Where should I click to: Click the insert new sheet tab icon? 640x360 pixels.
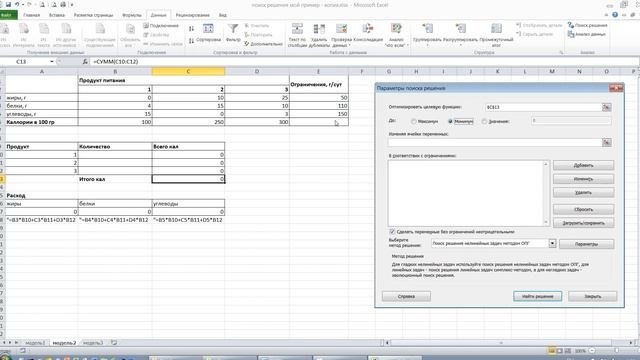pos(114,343)
